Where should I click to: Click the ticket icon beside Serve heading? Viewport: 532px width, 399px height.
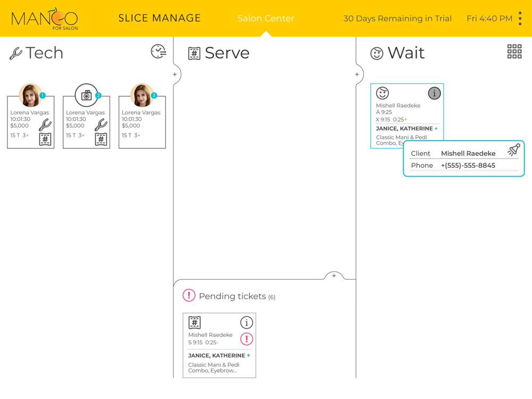[194, 54]
